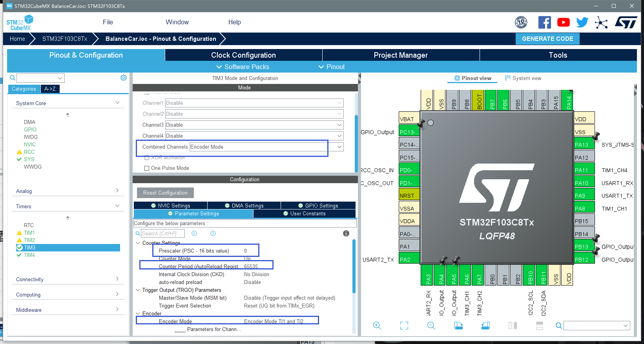Switch to Tools tab

[558, 55]
